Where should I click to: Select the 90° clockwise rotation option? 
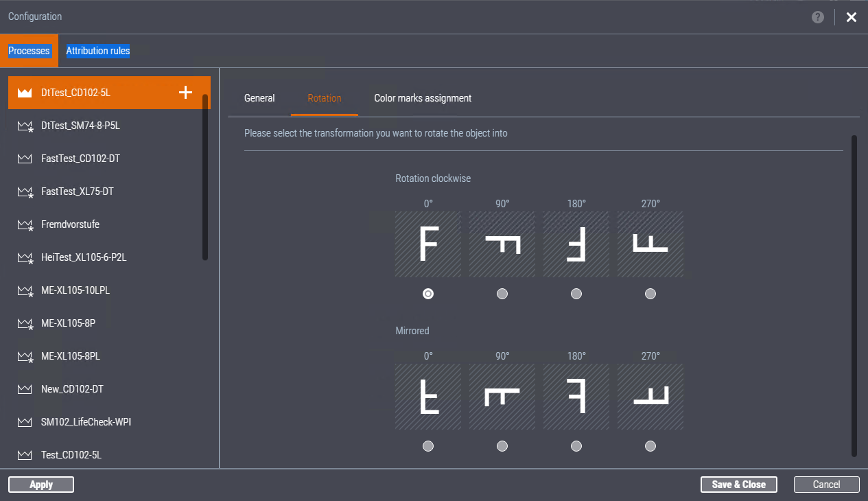[502, 294]
